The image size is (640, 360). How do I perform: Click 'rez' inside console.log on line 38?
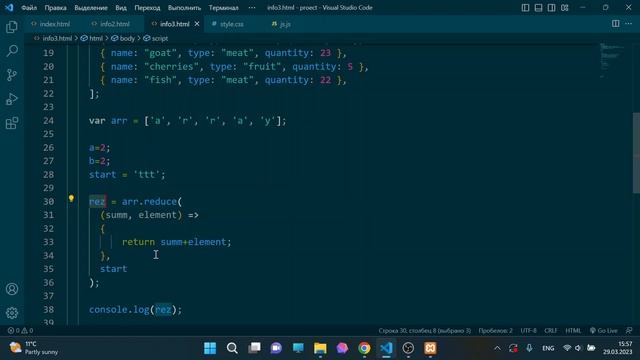[x=163, y=309]
